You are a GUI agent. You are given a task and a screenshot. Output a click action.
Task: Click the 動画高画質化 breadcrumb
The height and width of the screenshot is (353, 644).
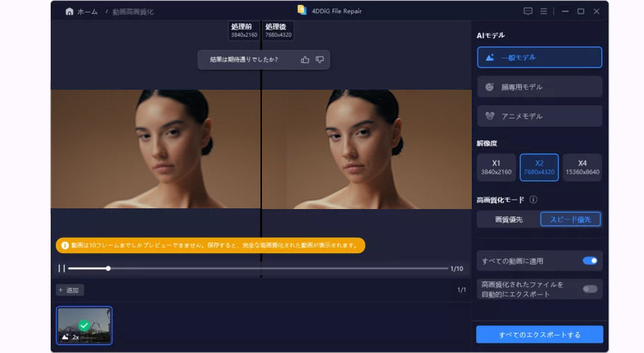(133, 12)
